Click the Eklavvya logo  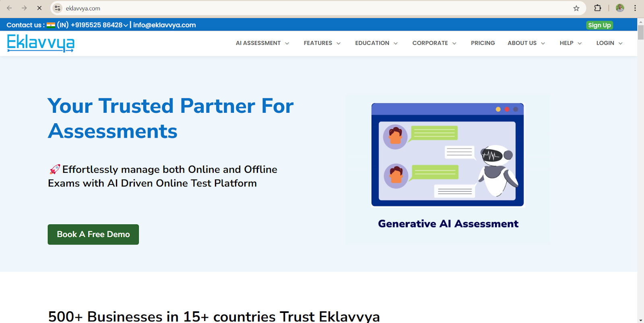pos(41,43)
